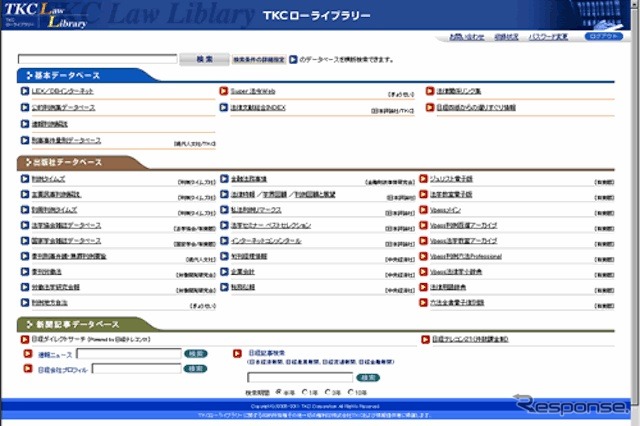Click the red arrow icon beside Vpass法律学小辞典

[424, 272]
